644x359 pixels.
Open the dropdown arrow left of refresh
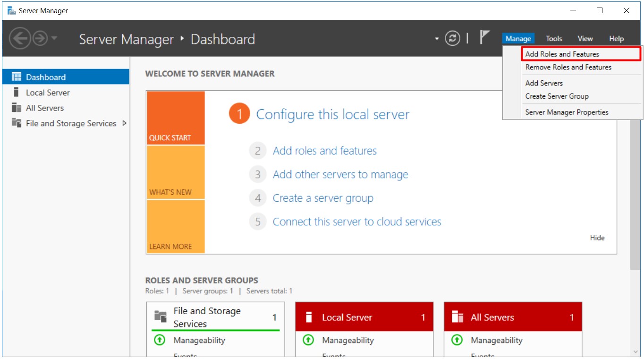(437, 39)
